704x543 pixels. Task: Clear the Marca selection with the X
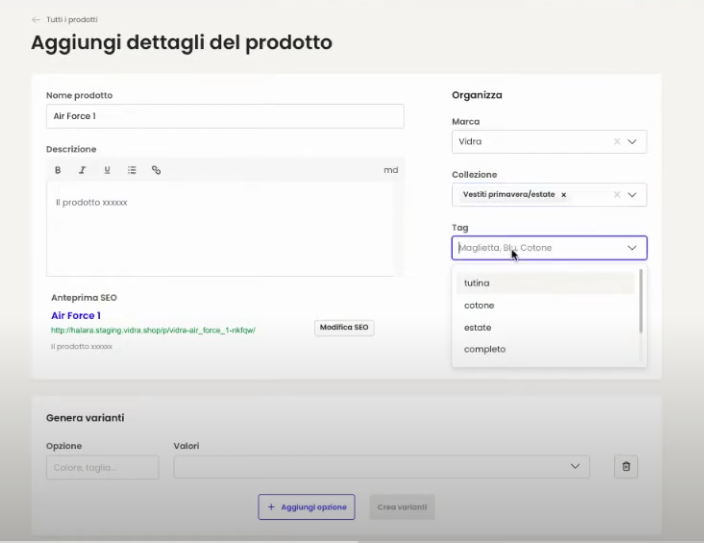click(617, 142)
